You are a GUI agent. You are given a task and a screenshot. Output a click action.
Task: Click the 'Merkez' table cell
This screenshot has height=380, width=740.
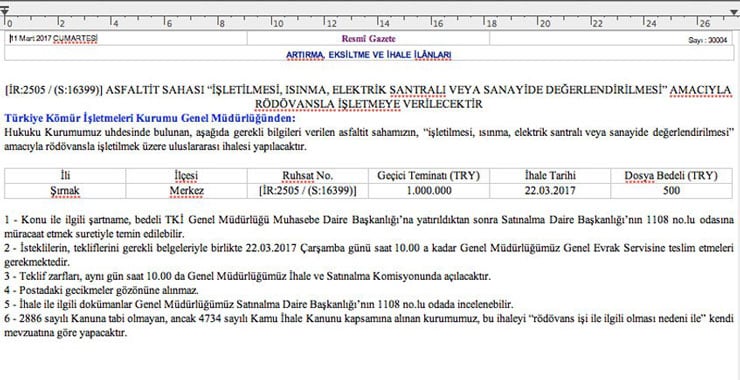tap(186, 191)
